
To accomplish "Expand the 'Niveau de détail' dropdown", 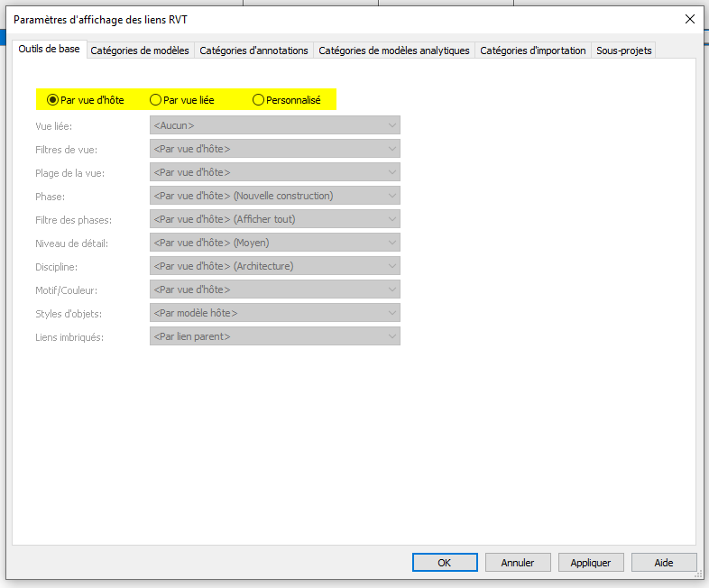I will 274,243.
